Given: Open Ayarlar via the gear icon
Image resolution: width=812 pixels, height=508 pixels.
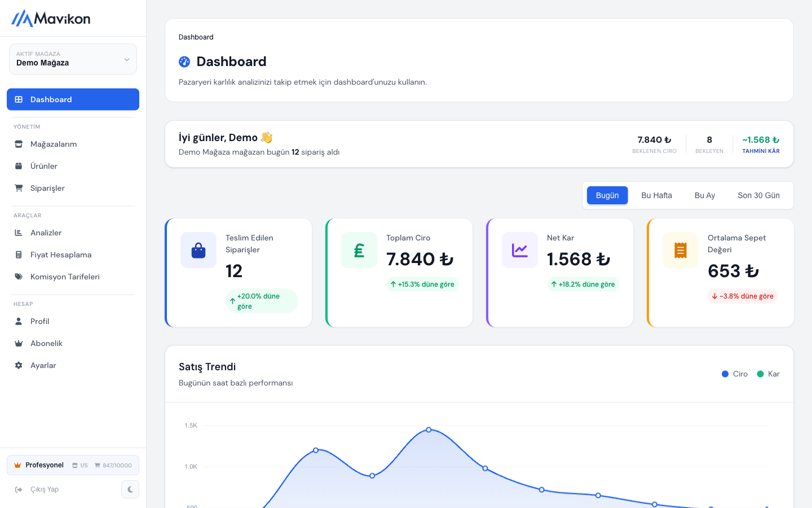Looking at the screenshot, I should pos(19,365).
